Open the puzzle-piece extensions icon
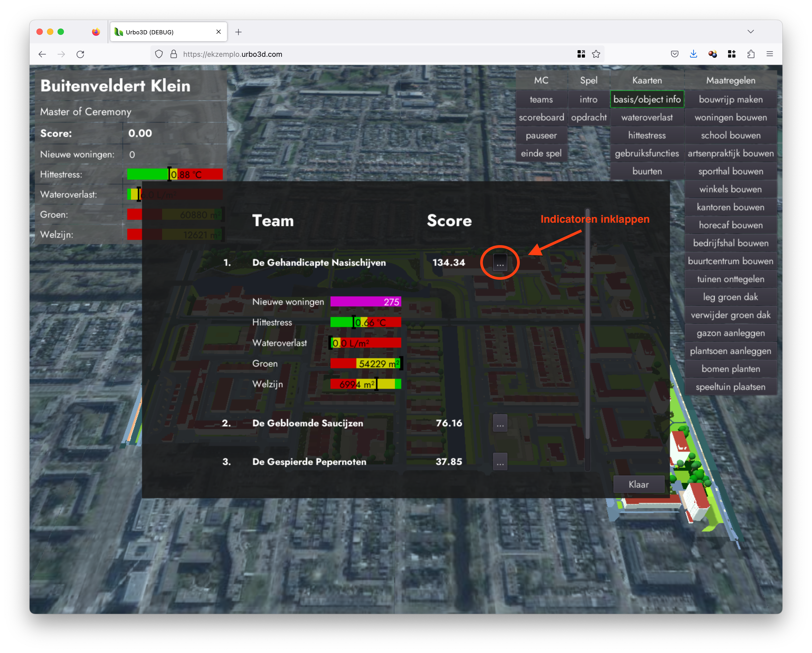The height and width of the screenshot is (653, 812). coord(750,54)
